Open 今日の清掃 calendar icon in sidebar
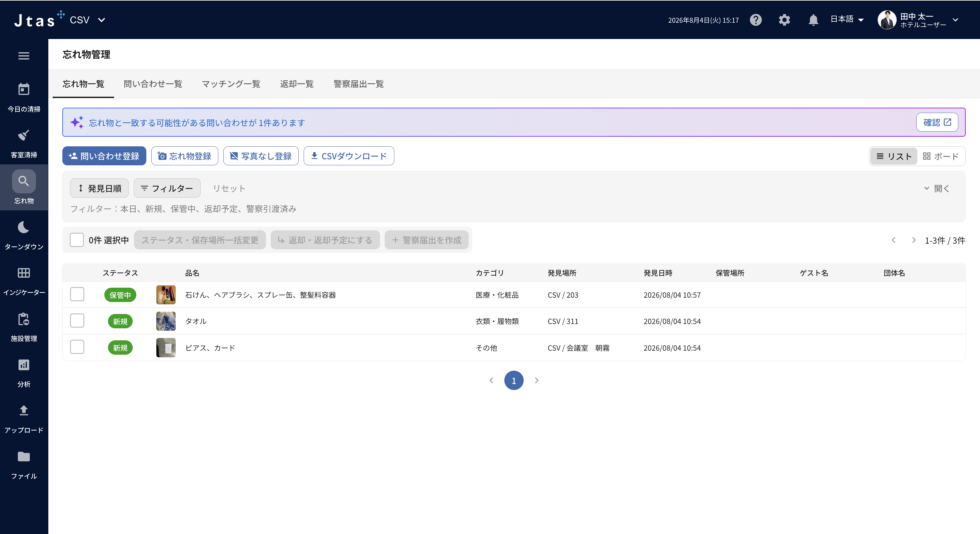The height and width of the screenshot is (534, 980). [x=24, y=89]
